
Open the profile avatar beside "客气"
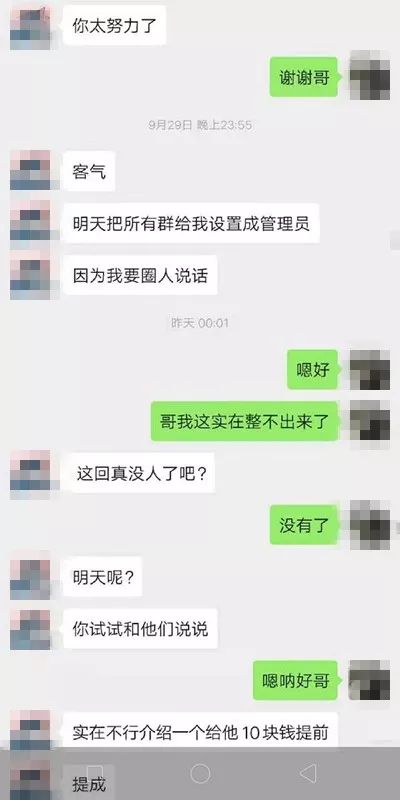click(30, 170)
